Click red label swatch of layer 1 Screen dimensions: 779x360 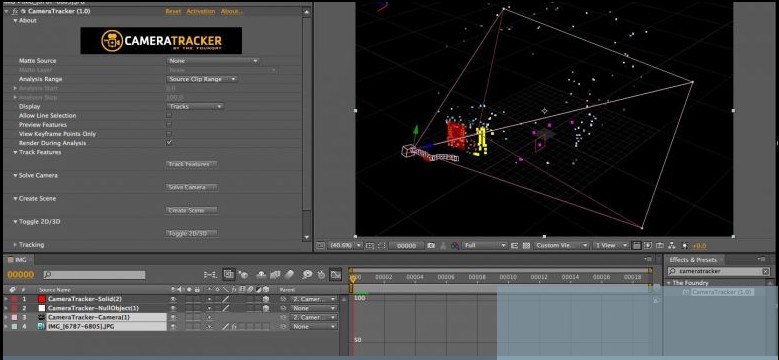click(x=14, y=299)
